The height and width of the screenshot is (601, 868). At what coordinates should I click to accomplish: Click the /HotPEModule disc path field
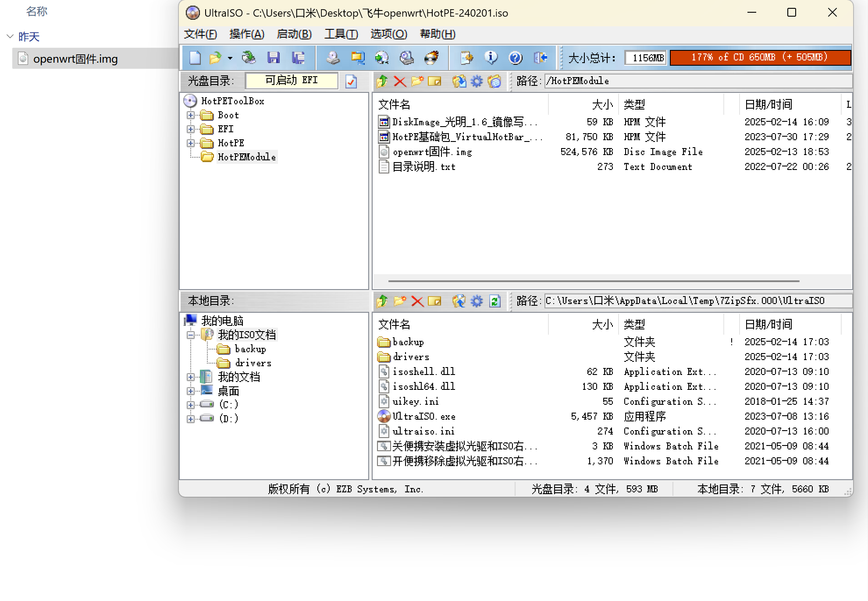tap(698, 81)
